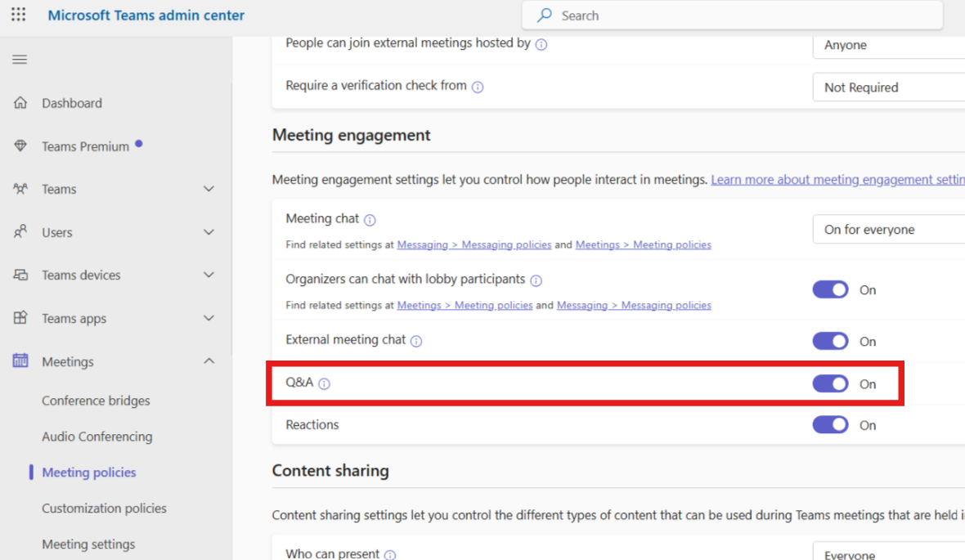Click the 'Meeting engagement' section heading
Screen dimensions: 965x560
[x=352, y=135]
